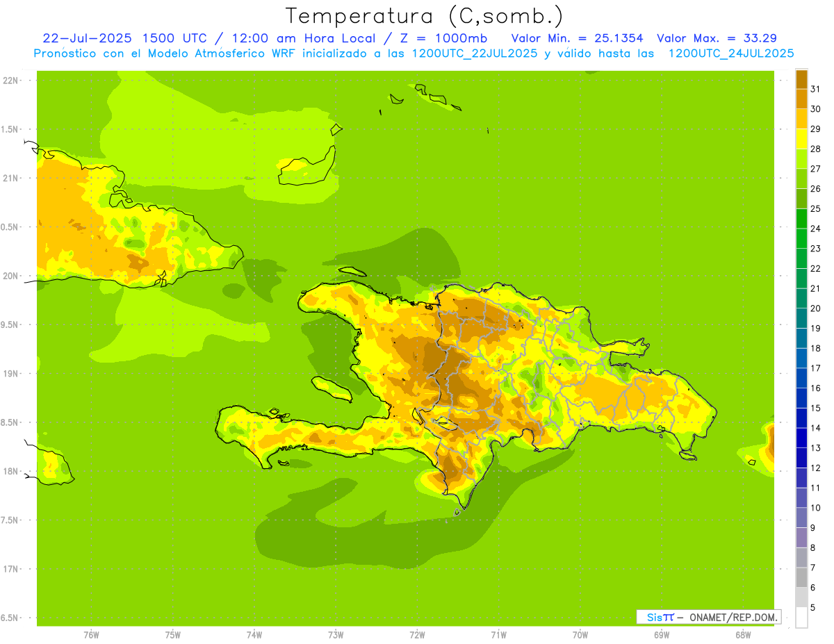
Task: Click the longitude label '68W'
Action: coord(743,635)
